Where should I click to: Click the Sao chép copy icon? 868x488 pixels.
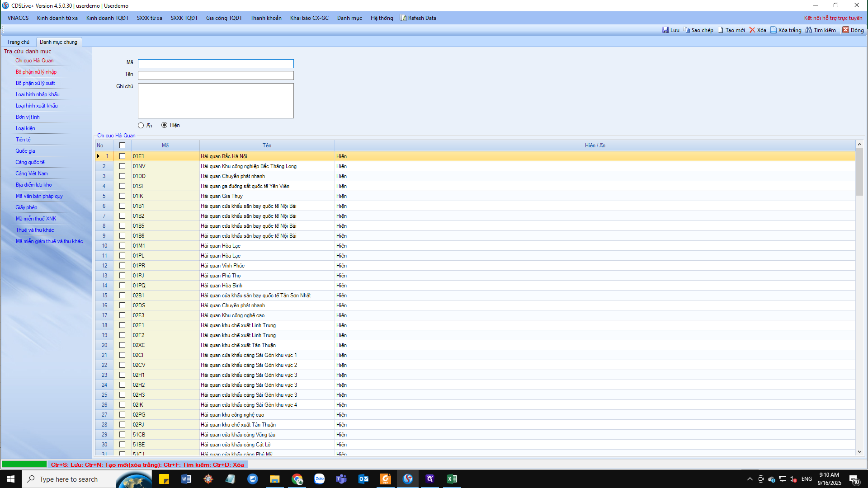686,30
